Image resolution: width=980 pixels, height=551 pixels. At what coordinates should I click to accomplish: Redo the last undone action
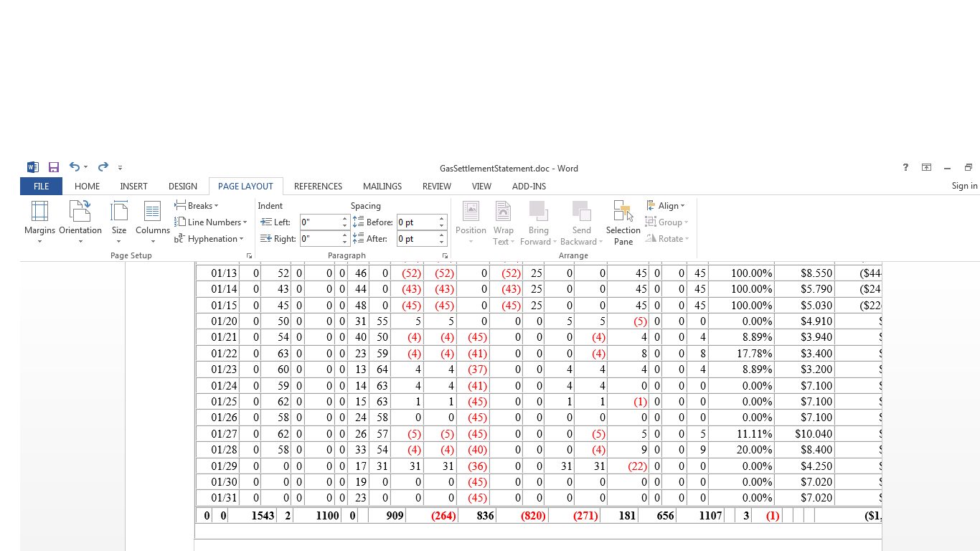point(103,167)
